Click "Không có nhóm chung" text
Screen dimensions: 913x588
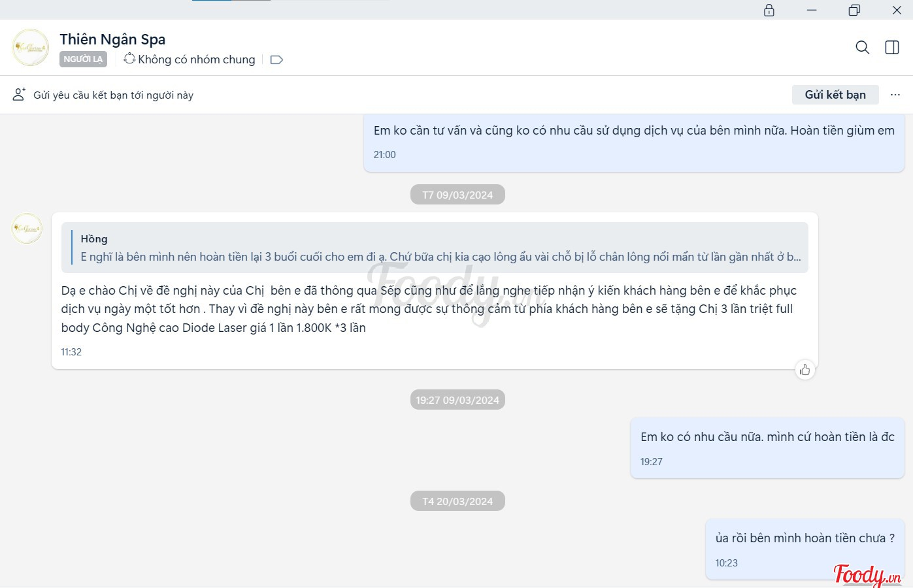196,59
